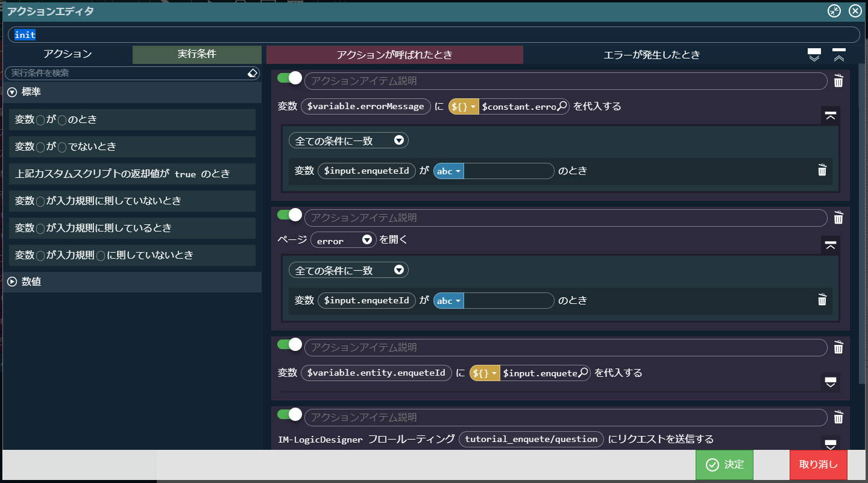Viewport: 868px width, 483px height.
Task: Open the error page selection dropdown
Action: point(344,240)
